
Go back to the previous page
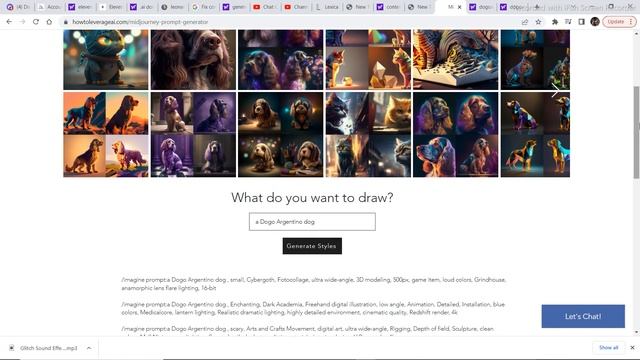[9, 22]
